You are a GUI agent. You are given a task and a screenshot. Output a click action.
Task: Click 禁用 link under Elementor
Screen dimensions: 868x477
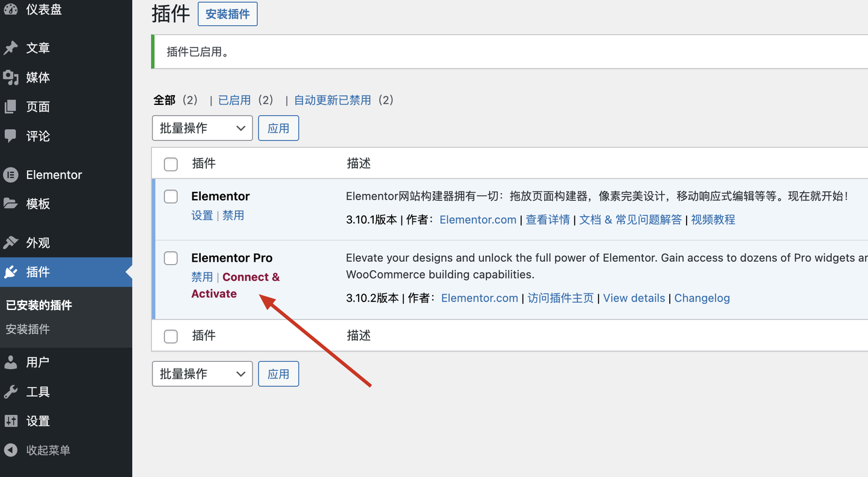coord(233,215)
